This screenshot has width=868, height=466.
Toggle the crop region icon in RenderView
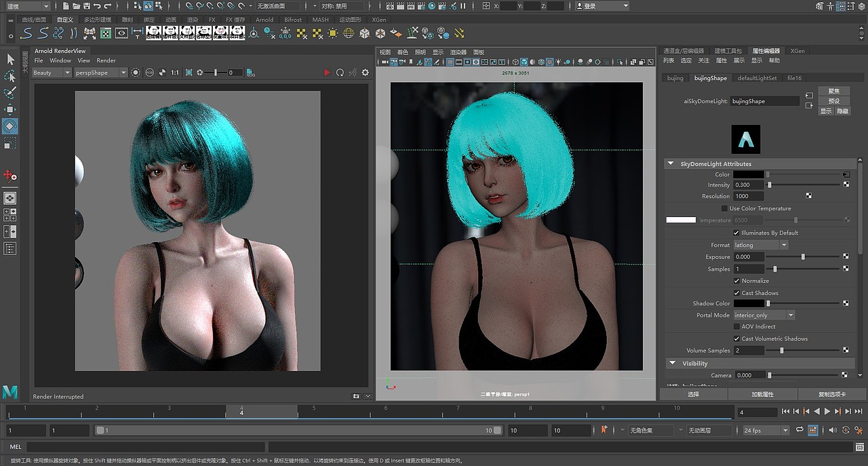tap(189, 73)
